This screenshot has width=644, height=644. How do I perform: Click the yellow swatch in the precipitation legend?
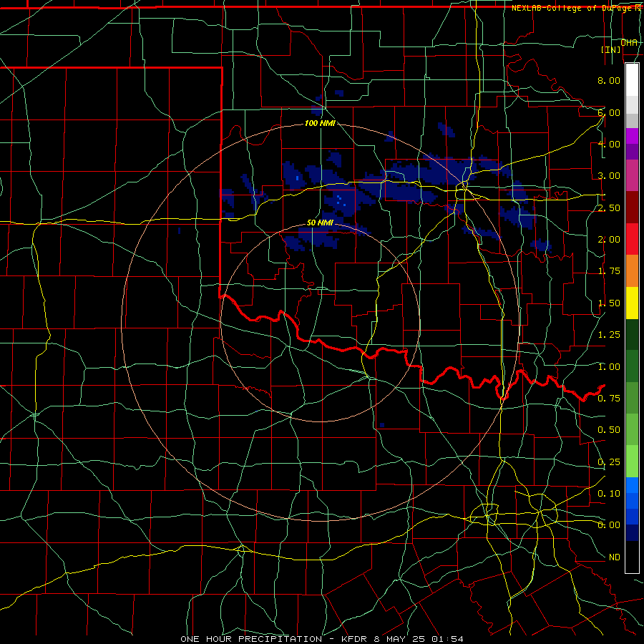point(632,303)
